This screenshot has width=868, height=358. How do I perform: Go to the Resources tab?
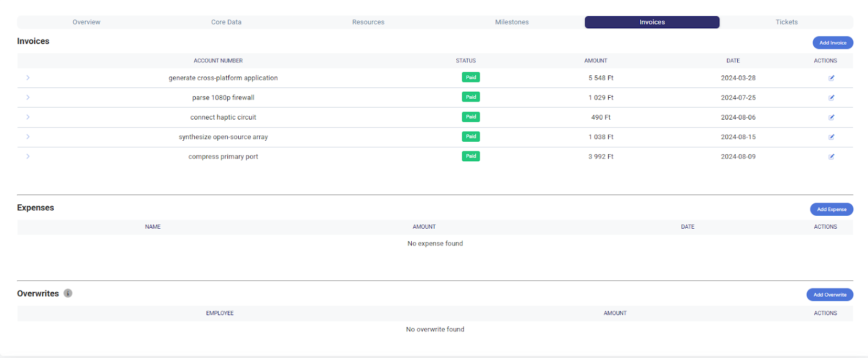pyautogui.click(x=368, y=22)
